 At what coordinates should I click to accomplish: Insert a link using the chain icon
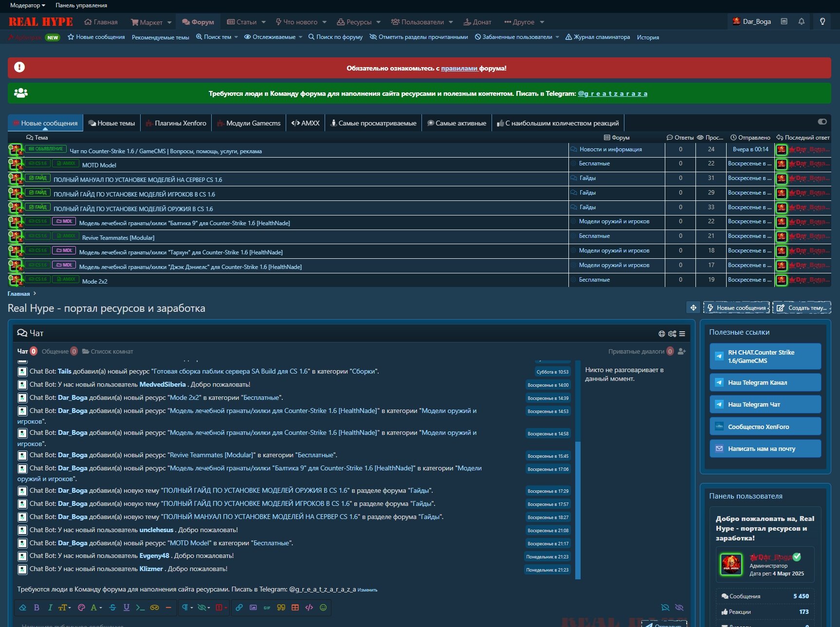coord(239,608)
